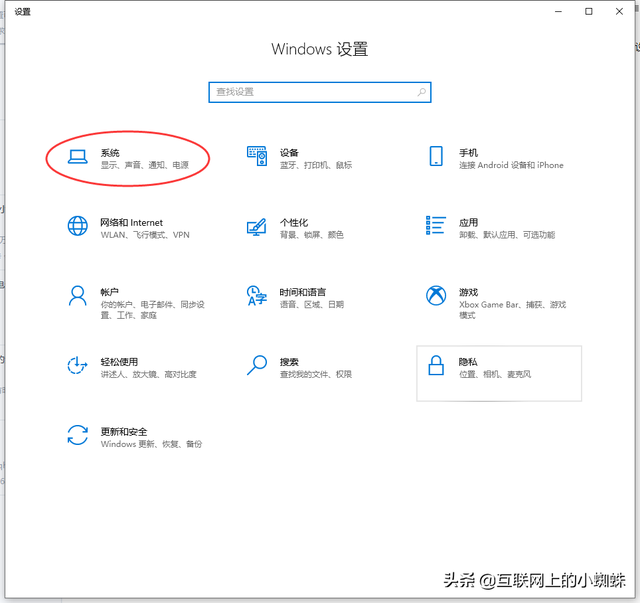Open the 系统 settings title
Image resolution: width=640 pixels, height=603 pixels.
tap(110, 153)
